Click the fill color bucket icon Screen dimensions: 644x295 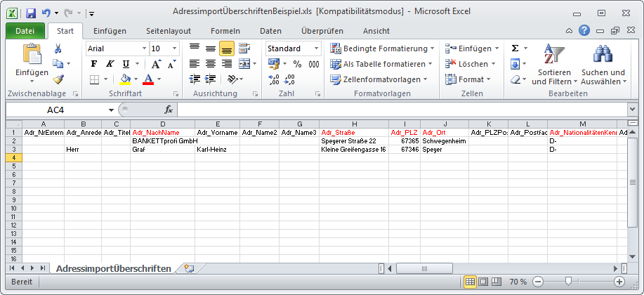point(125,79)
